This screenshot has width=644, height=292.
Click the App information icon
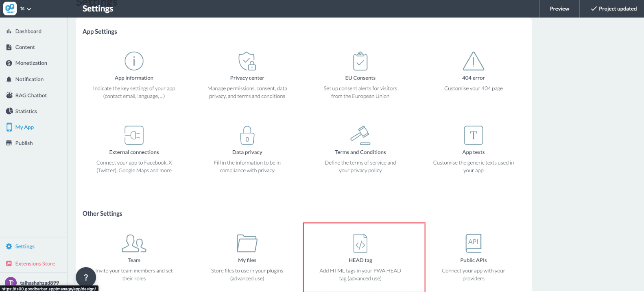pyautogui.click(x=134, y=61)
